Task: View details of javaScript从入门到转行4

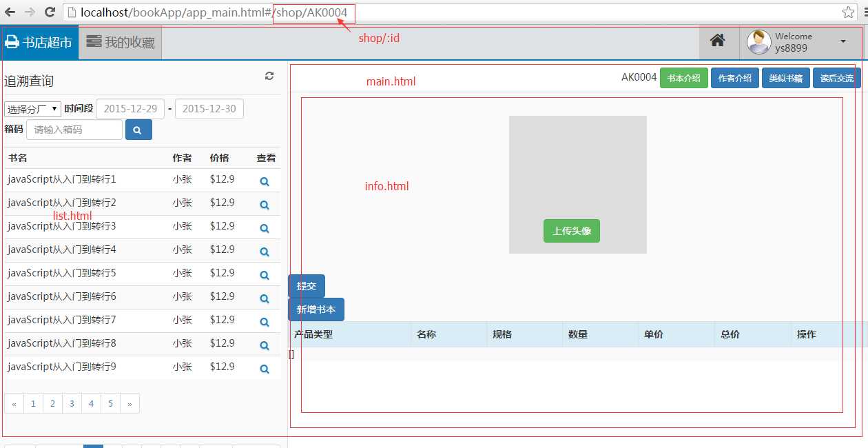Action: coord(264,252)
